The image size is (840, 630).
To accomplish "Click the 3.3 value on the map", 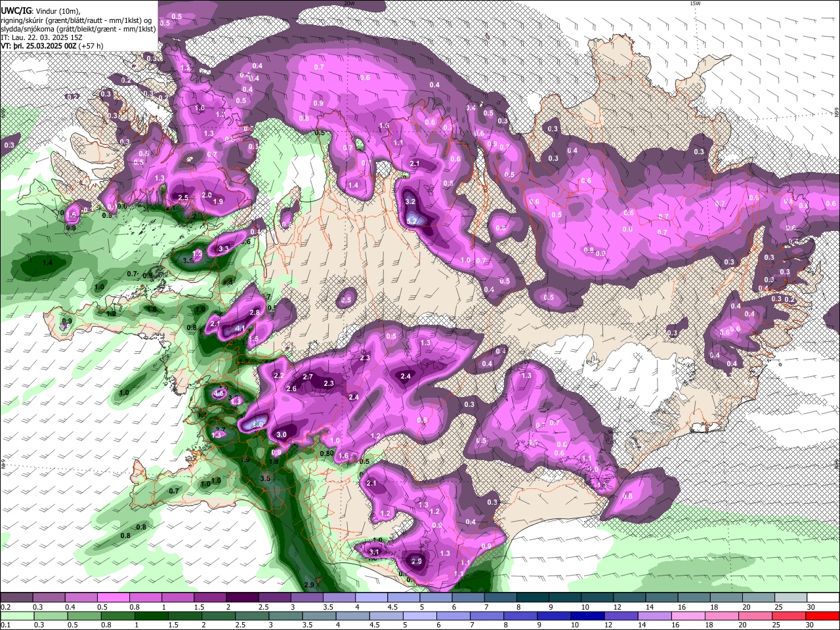I will pyautogui.click(x=223, y=249).
